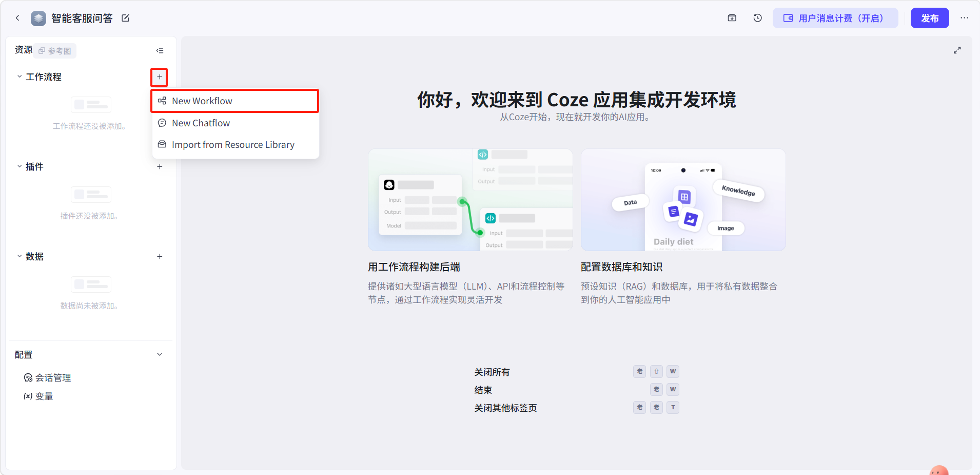Click the 数据尚未被添加 placeholder text
The height and width of the screenshot is (475, 980).
[x=90, y=306]
